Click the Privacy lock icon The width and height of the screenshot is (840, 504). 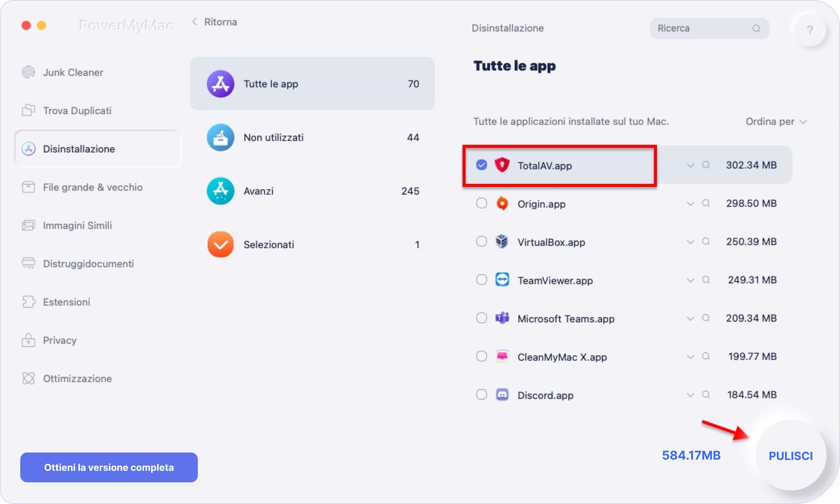click(x=28, y=340)
